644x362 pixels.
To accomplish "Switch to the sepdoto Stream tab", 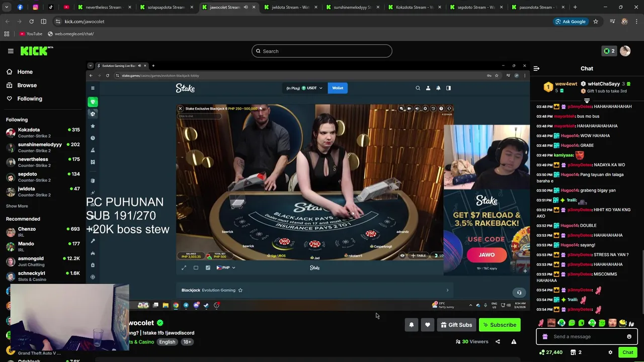I will pyautogui.click(x=475, y=7).
